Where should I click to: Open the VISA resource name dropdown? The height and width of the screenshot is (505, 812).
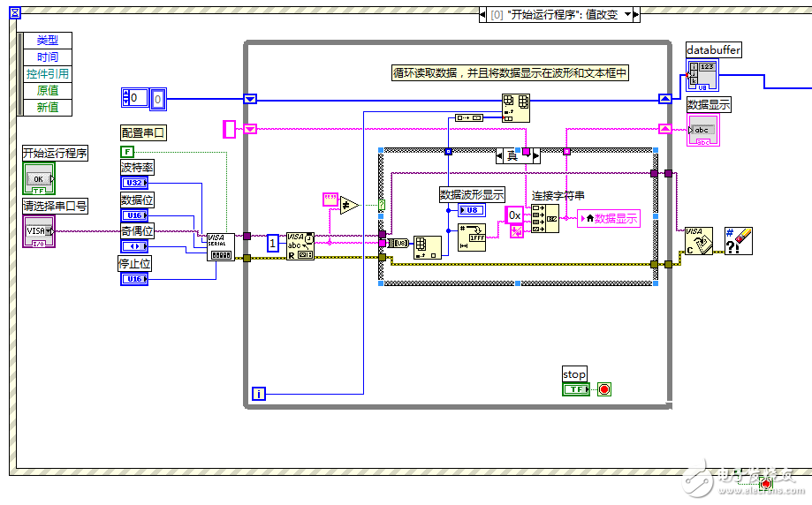49,230
